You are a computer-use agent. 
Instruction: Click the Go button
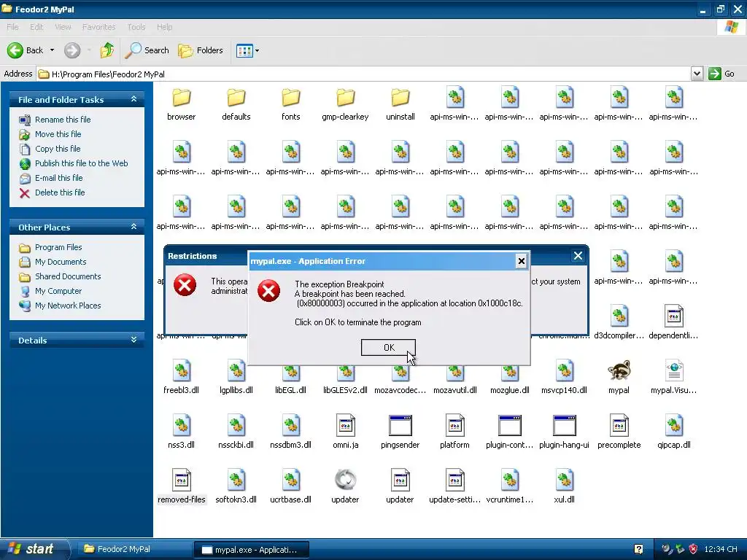coord(721,74)
